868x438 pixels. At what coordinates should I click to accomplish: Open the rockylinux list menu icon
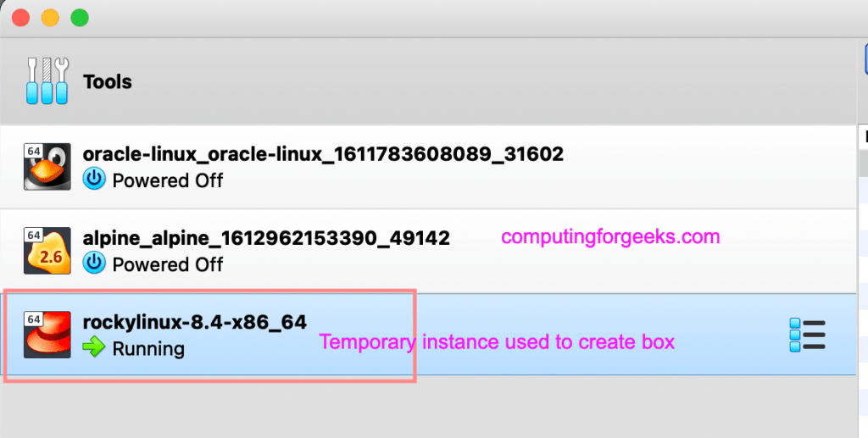coord(806,335)
